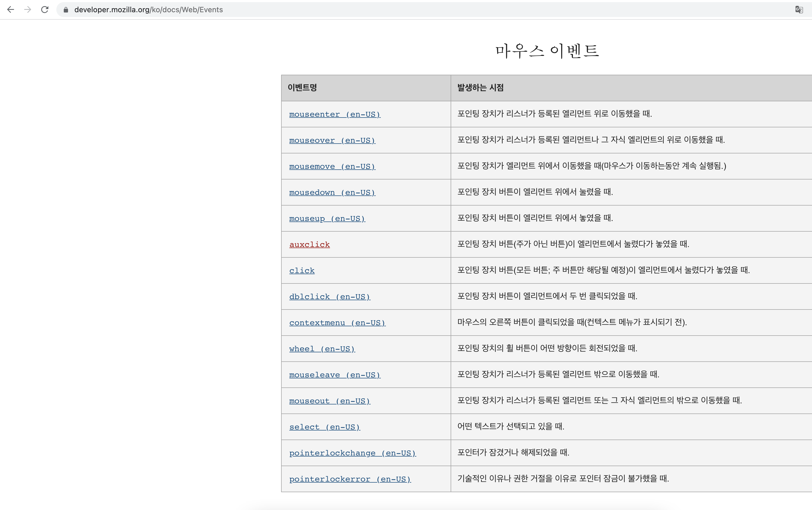Reload the page with refresh icon
The width and height of the screenshot is (812, 510).
click(45, 10)
